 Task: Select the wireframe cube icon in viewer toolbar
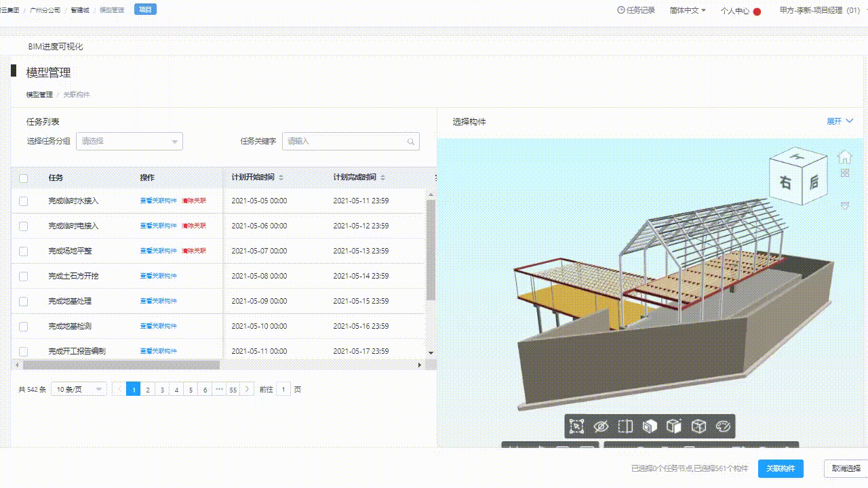click(x=698, y=426)
